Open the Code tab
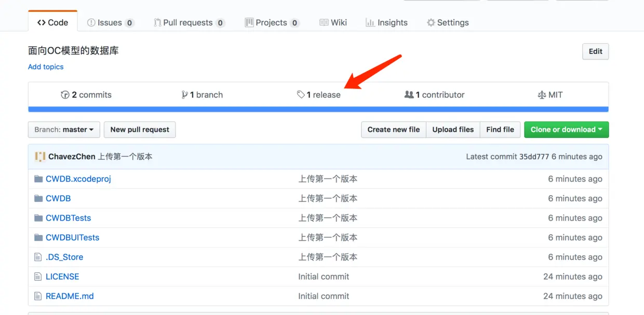The height and width of the screenshot is (315, 644). coord(52,22)
